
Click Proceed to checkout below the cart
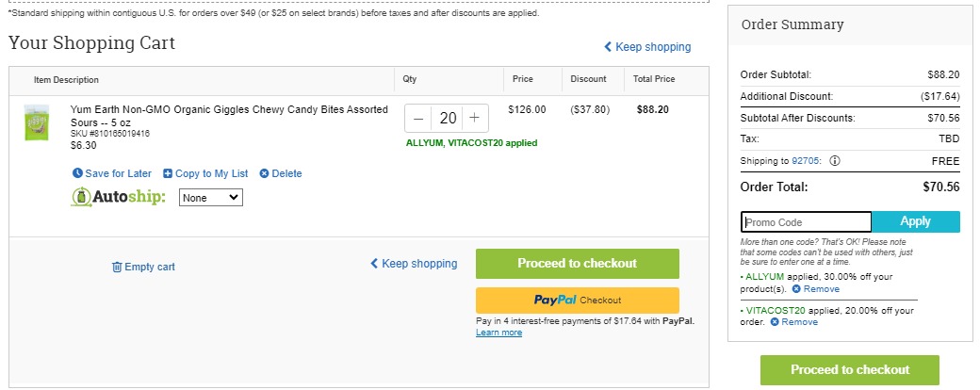(x=577, y=264)
